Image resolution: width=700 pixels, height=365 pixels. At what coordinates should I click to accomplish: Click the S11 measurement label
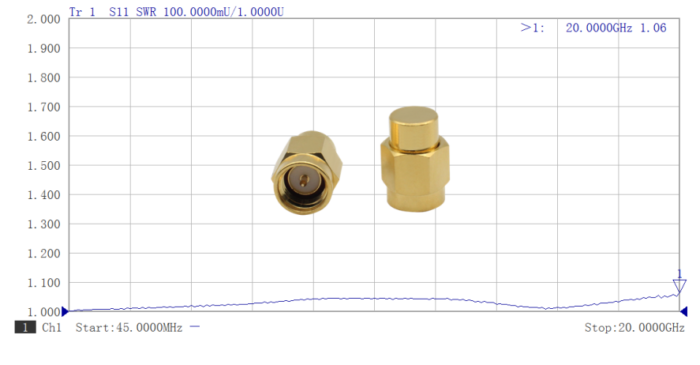(x=119, y=12)
